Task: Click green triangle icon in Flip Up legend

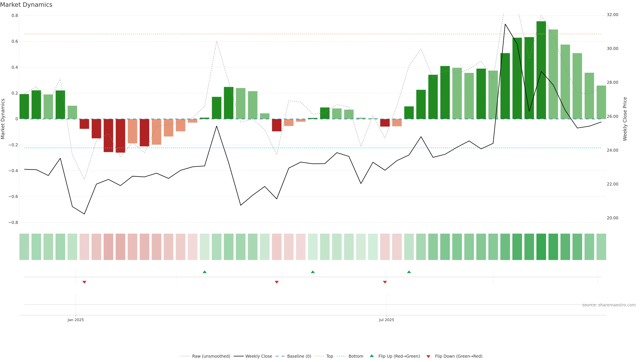Action: 372,356
